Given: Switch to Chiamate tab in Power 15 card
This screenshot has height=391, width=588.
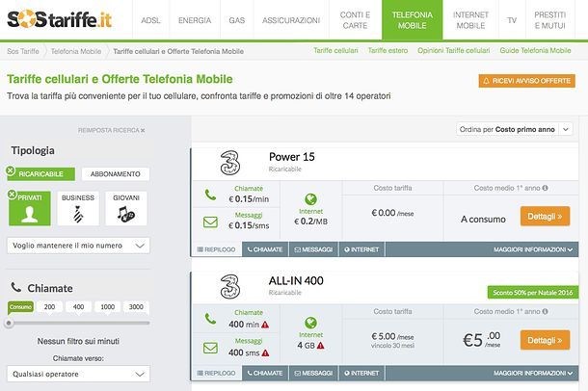Looking at the screenshot, I should (x=265, y=249).
